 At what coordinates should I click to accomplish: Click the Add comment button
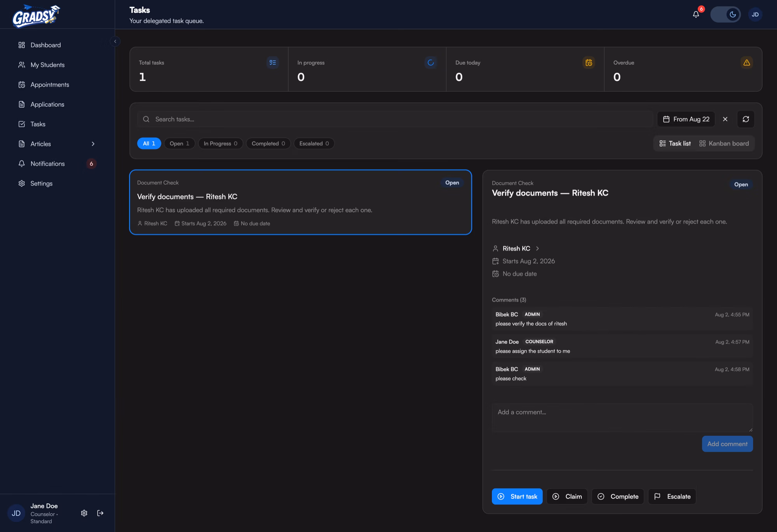click(x=727, y=444)
